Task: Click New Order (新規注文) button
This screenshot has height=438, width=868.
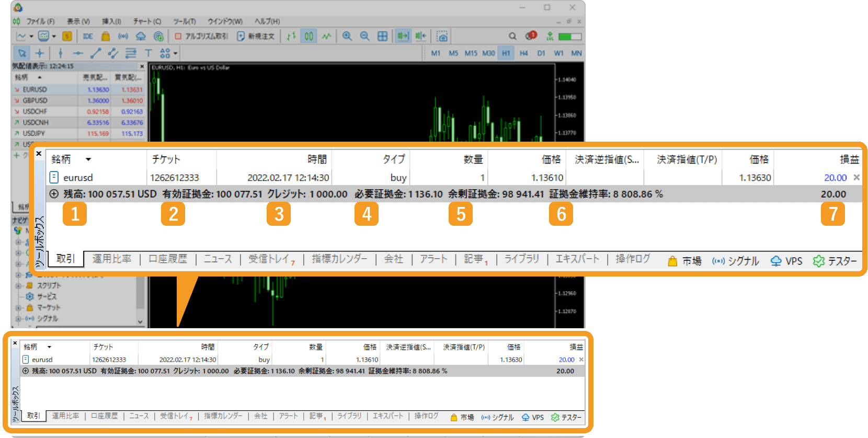Action: [256, 36]
